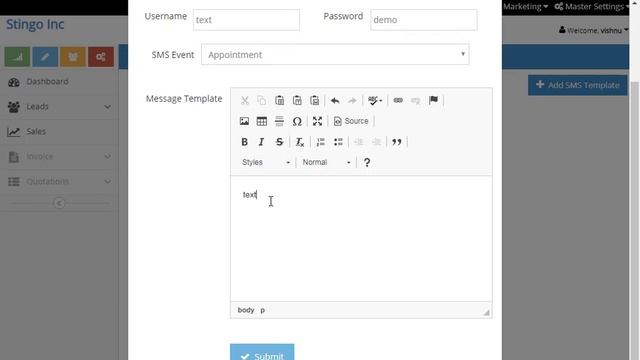
Task: Open the spell checker dropdown
Action: coord(375,100)
